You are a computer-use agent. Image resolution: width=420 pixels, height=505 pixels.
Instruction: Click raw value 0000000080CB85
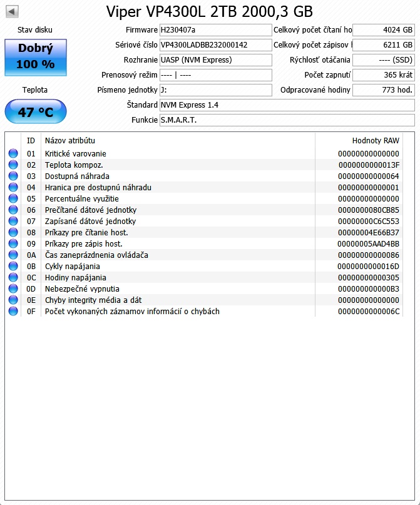pos(369,210)
